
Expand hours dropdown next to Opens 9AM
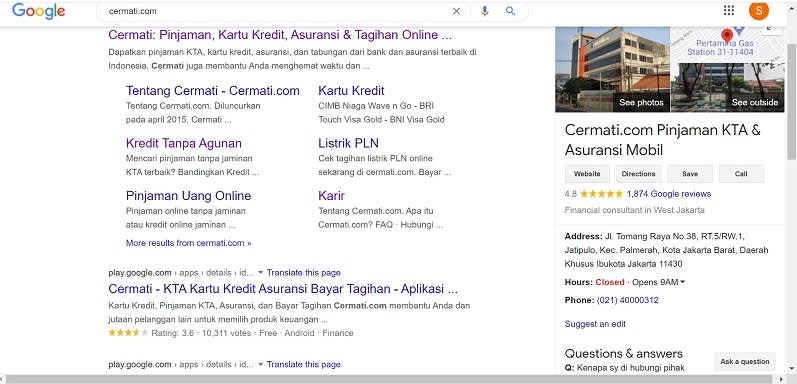click(x=683, y=282)
